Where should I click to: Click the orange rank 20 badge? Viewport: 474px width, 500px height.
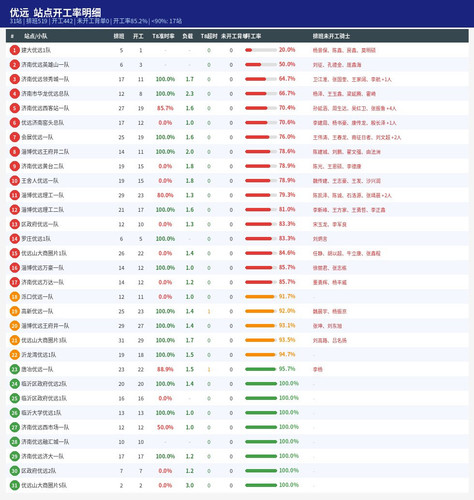(14, 326)
